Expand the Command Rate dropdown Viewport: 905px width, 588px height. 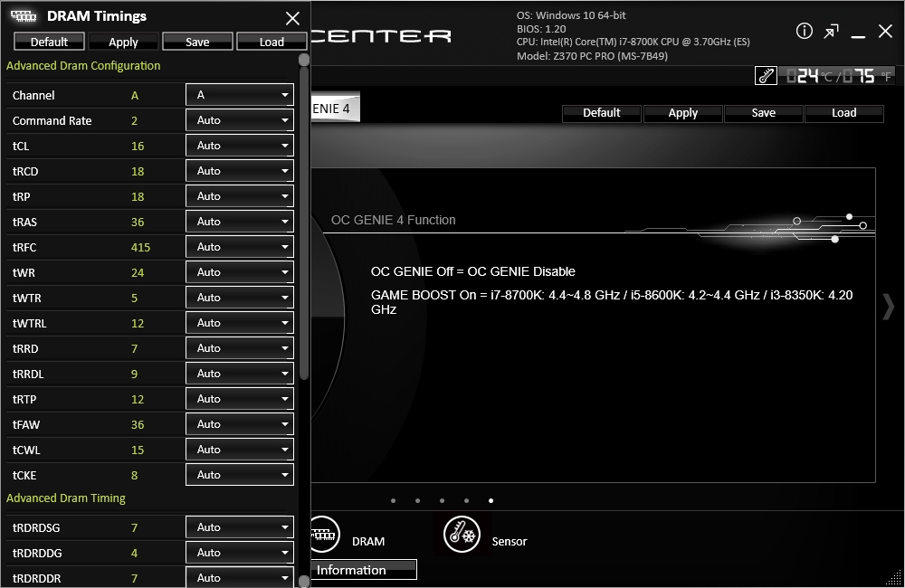coord(240,120)
